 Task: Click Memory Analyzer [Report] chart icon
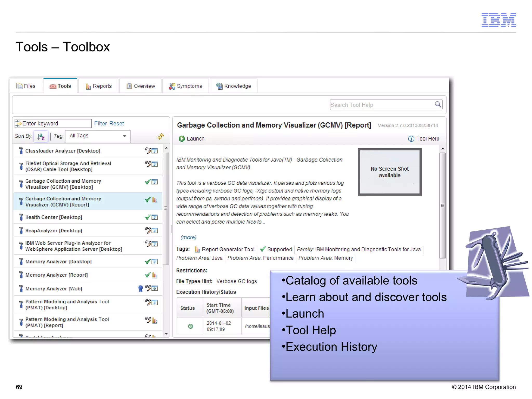point(155,275)
